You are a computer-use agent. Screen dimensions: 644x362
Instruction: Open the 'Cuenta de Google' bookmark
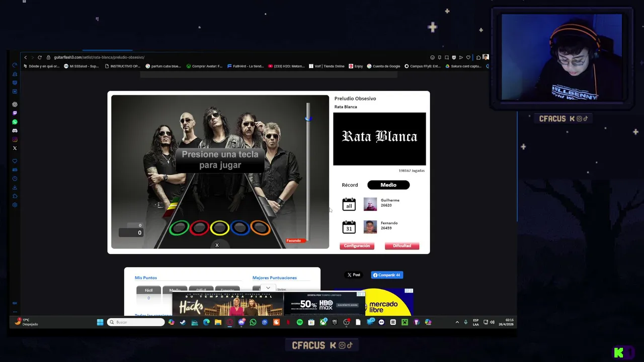coord(383,66)
